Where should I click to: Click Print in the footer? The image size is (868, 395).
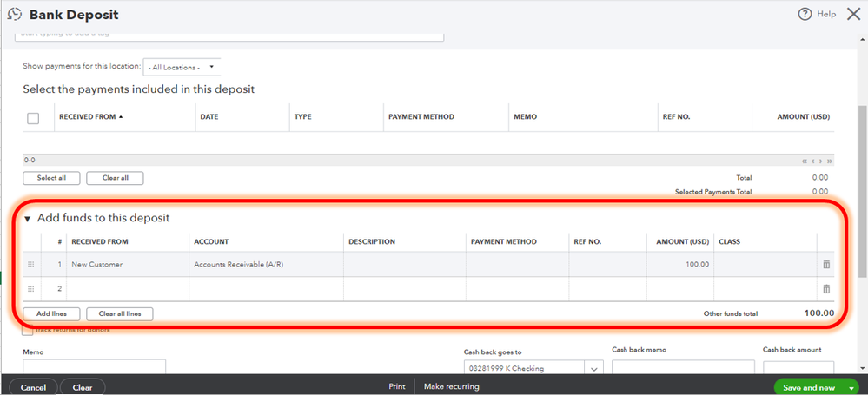[x=396, y=386]
